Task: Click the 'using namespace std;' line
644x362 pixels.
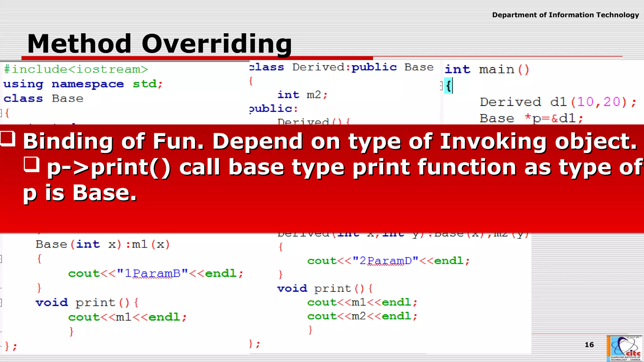Action: tap(83, 84)
